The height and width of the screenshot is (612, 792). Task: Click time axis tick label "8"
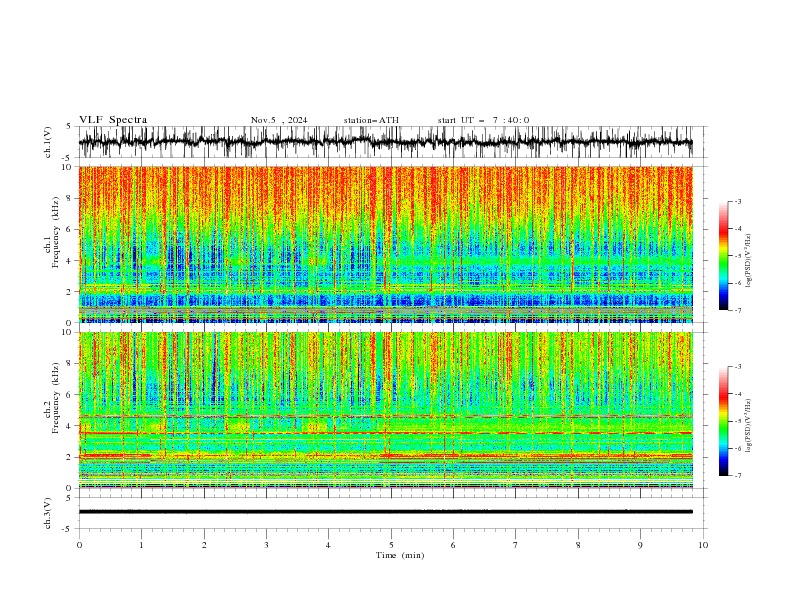click(578, 545)
